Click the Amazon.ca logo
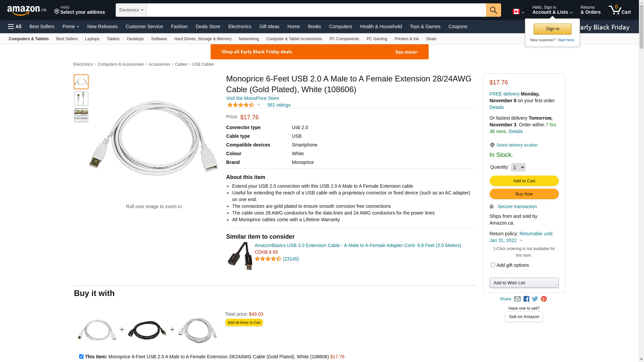 coord(26,10)
